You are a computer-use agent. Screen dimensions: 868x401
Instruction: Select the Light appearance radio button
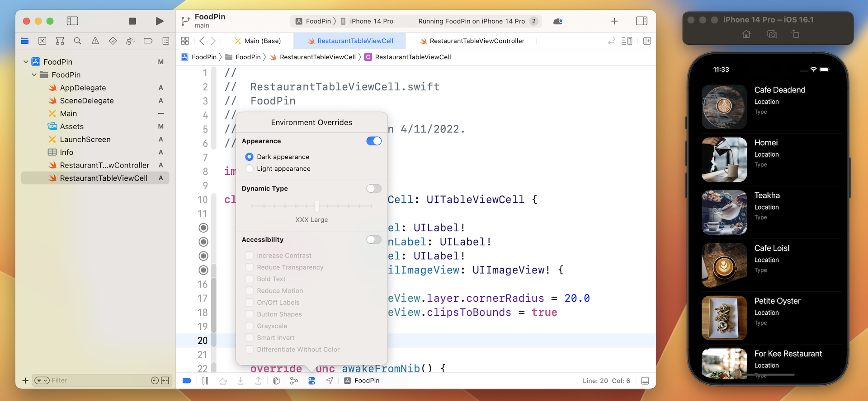click(x=250, y=168)
